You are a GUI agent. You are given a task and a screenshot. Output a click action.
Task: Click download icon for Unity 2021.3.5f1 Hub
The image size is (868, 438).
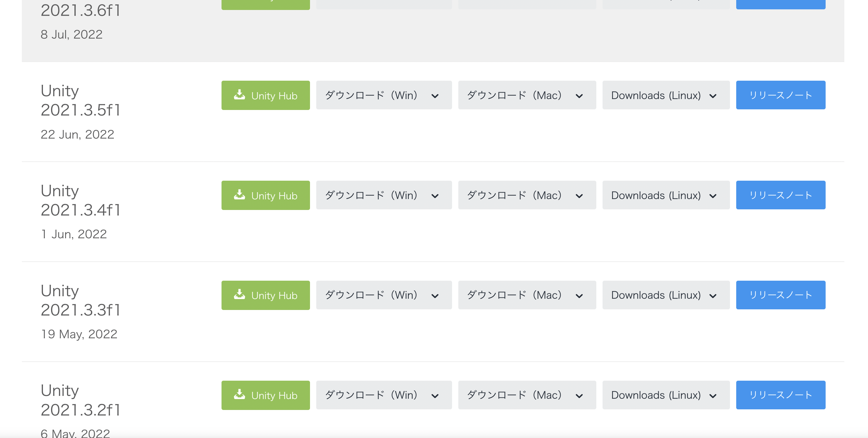point(240,95)
